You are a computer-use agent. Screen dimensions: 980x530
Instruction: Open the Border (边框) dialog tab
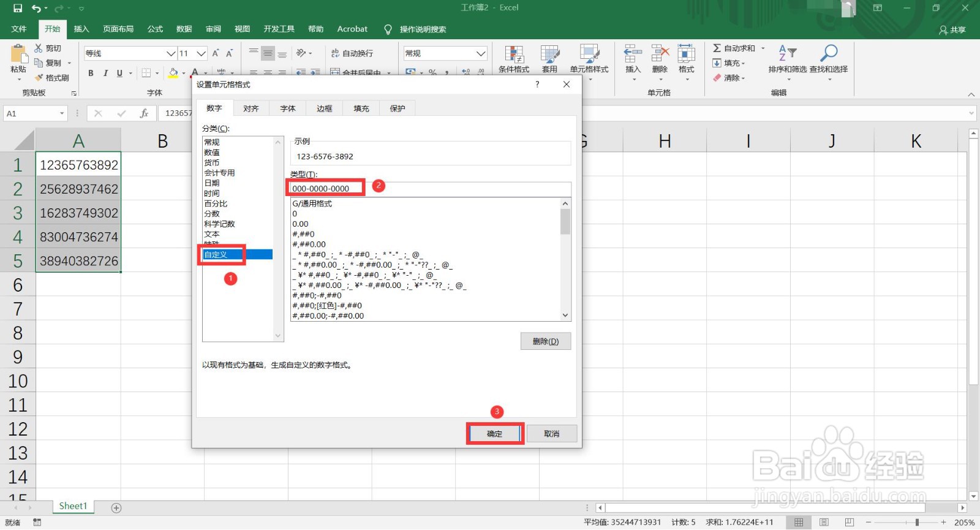coord(325,108)
